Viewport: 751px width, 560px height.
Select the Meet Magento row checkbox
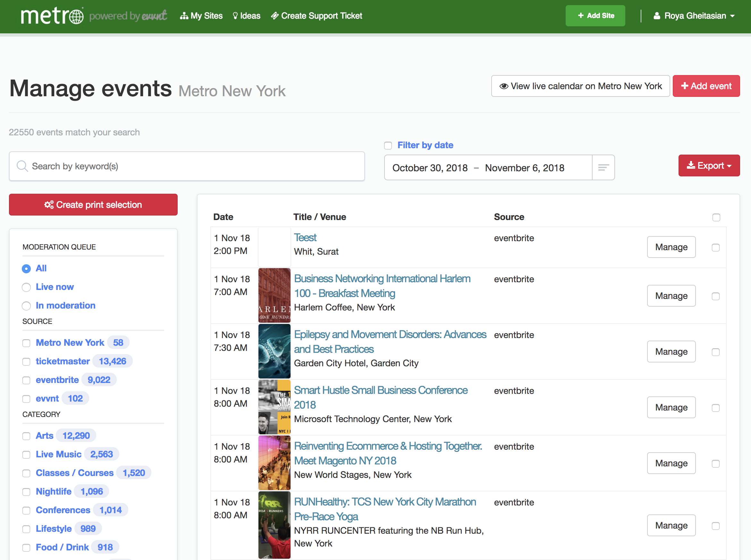tap(715, 464)
